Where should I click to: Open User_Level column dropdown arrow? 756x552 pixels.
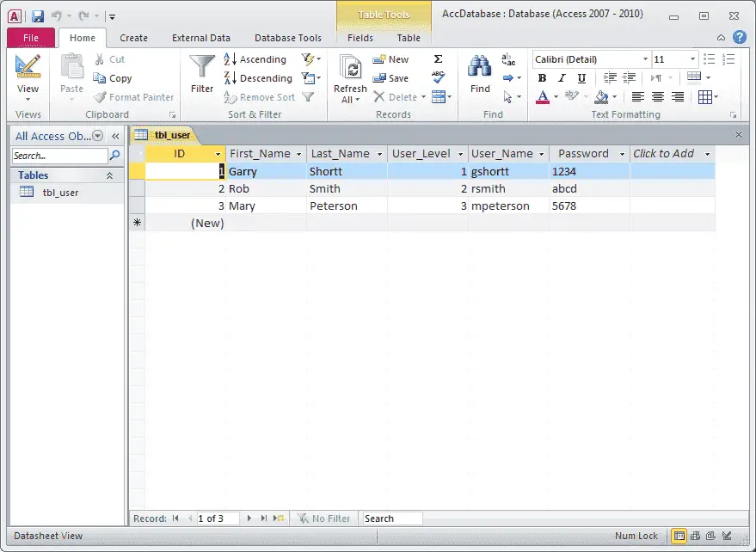(460, 154)
